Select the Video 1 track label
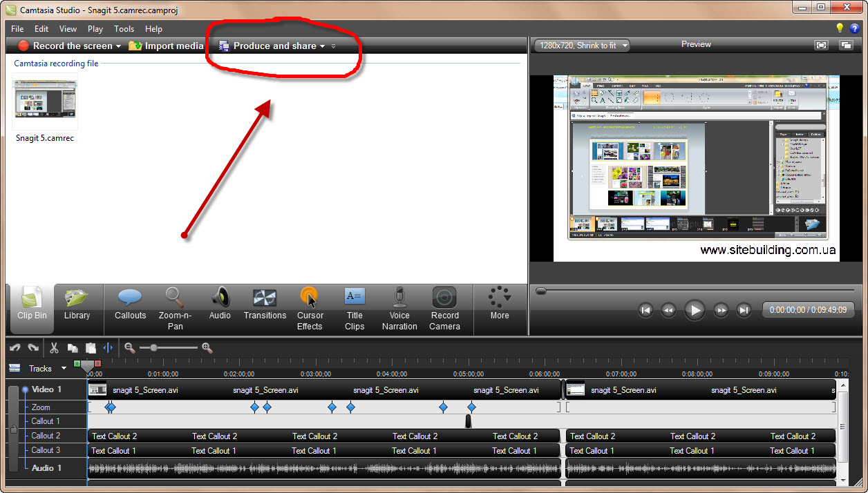The width and height of the screenshot is (868, 493). coord(47,389)
